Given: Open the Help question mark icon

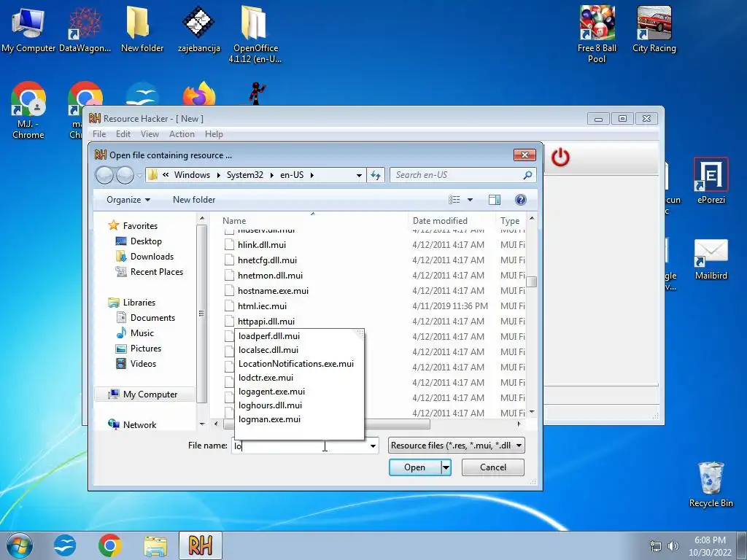Looking at the screenshot, I should 521,200.
